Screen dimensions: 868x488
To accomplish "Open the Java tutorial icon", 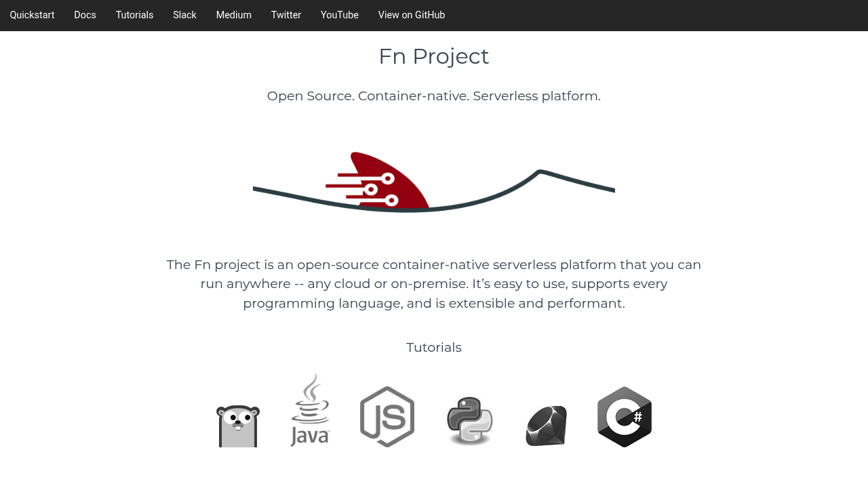I will (x=310, y=411).
